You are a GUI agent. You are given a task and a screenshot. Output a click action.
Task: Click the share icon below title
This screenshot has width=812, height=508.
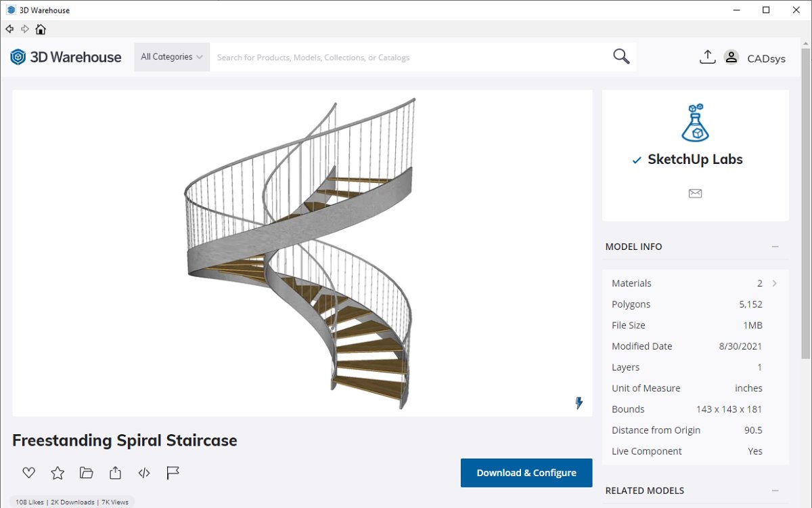115,473
